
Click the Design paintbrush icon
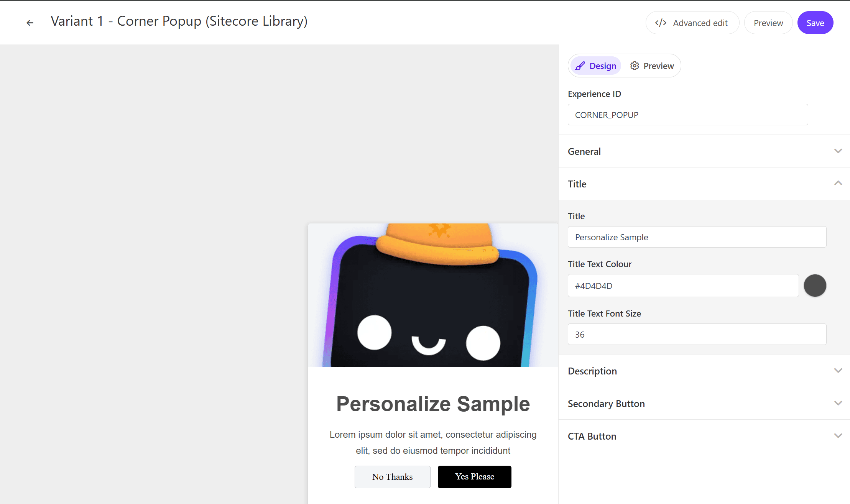click(580, 66)
